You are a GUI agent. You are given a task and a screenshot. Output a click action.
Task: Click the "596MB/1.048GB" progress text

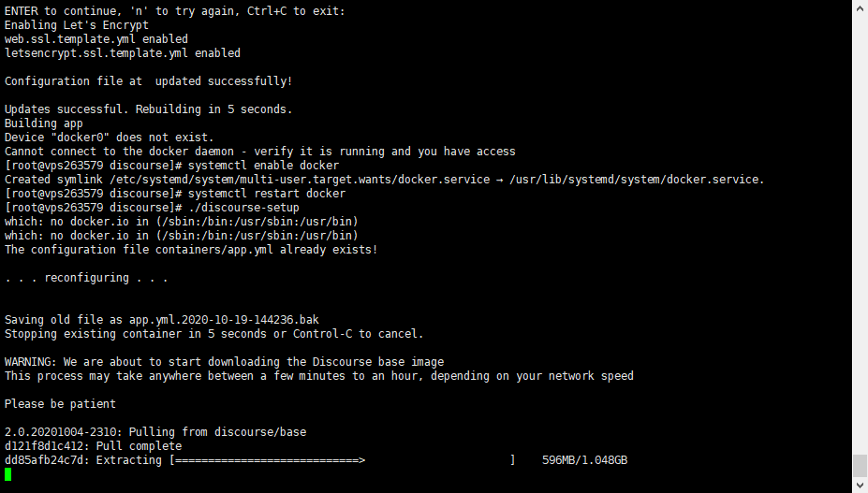click(x=584, y=460)
